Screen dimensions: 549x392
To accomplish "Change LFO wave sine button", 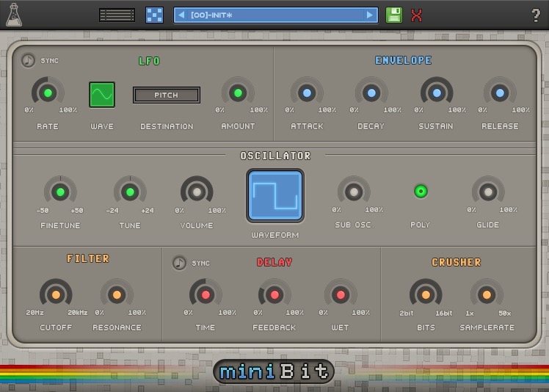I will coord(102,95).
